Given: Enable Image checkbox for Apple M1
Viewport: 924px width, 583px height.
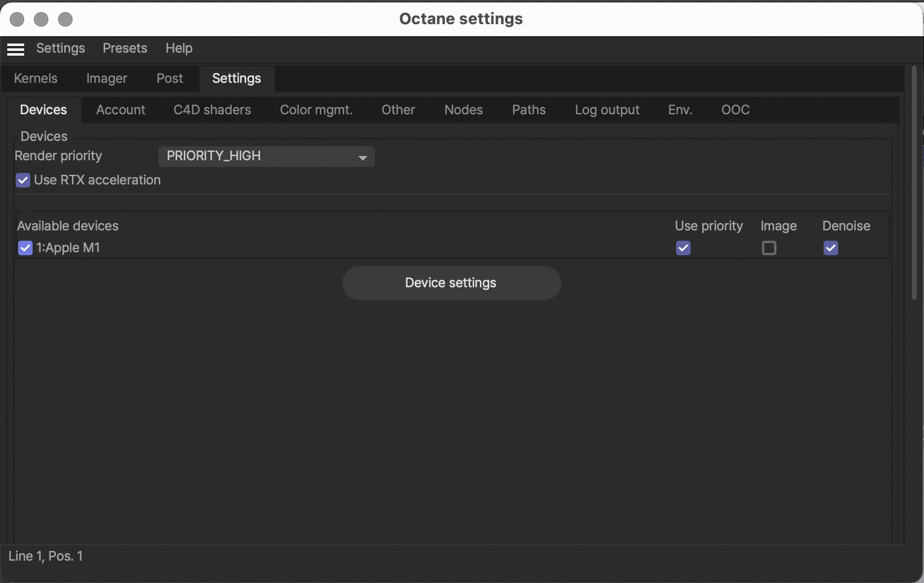Looking at the screenshot, I should pyautogui.click(x=769, y=248).
